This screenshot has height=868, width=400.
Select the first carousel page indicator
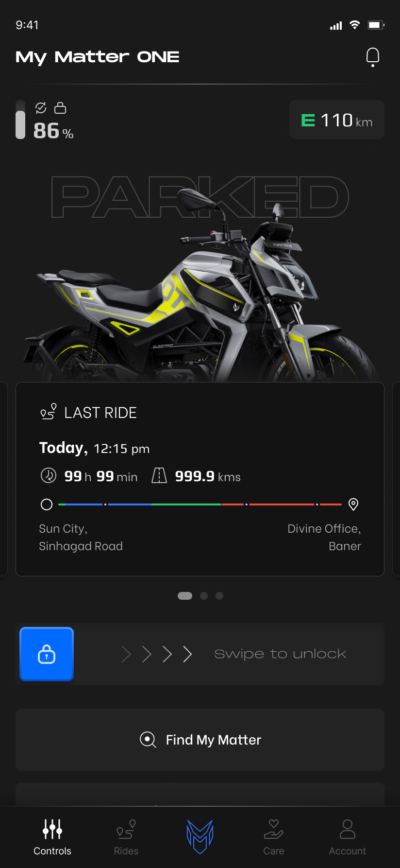click(185, 596)
